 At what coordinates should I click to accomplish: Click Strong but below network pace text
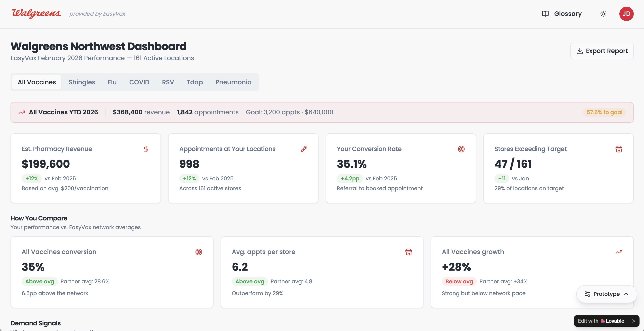484,293
